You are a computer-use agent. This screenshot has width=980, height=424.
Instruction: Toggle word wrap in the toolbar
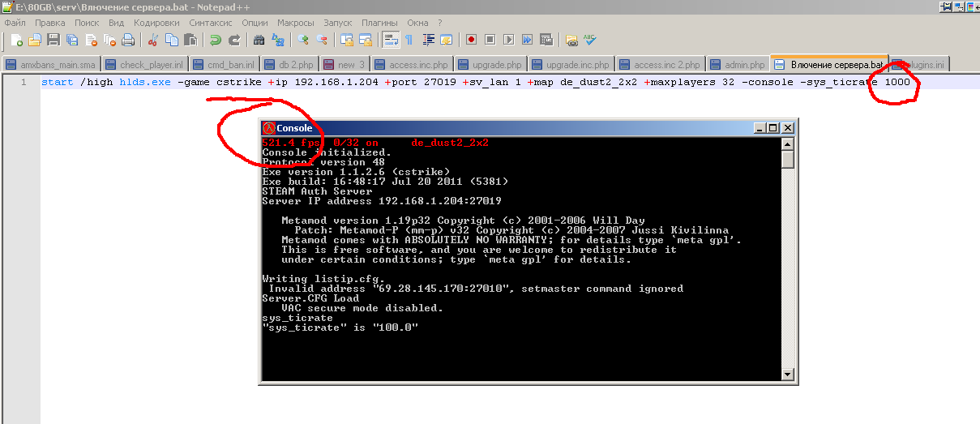tap(390, 40)
